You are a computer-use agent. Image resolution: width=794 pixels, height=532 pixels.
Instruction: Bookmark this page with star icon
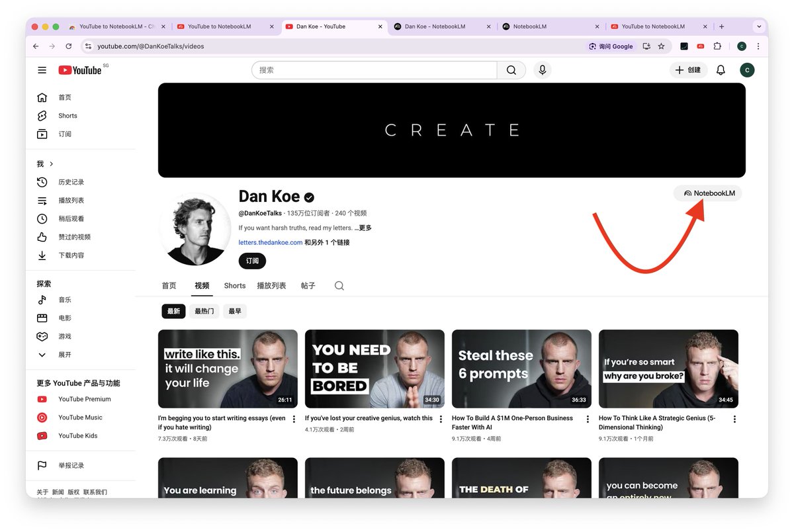point(661,46)
